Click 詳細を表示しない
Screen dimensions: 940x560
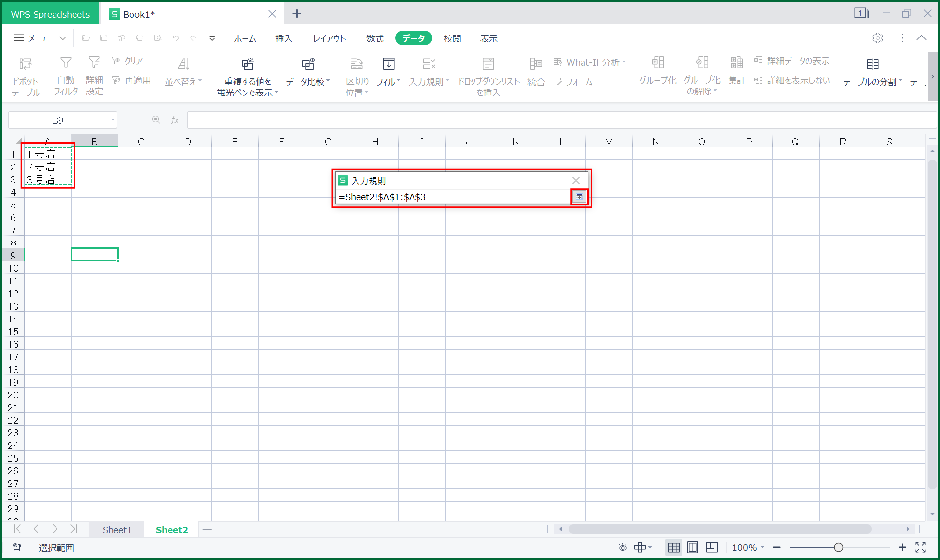point(792,80)
